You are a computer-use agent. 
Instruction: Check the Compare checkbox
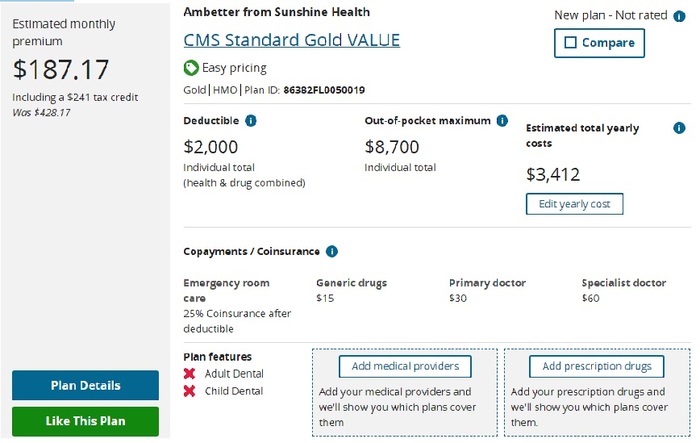pos(571,43)
